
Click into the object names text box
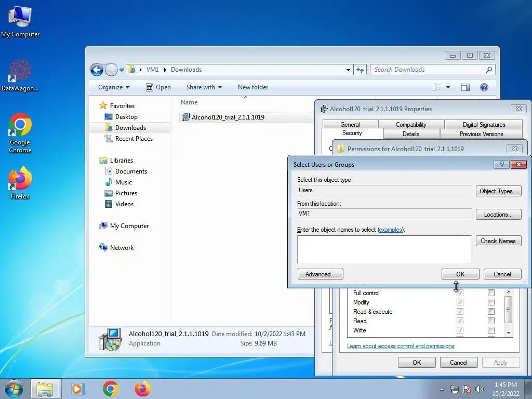tap(384, 249)
